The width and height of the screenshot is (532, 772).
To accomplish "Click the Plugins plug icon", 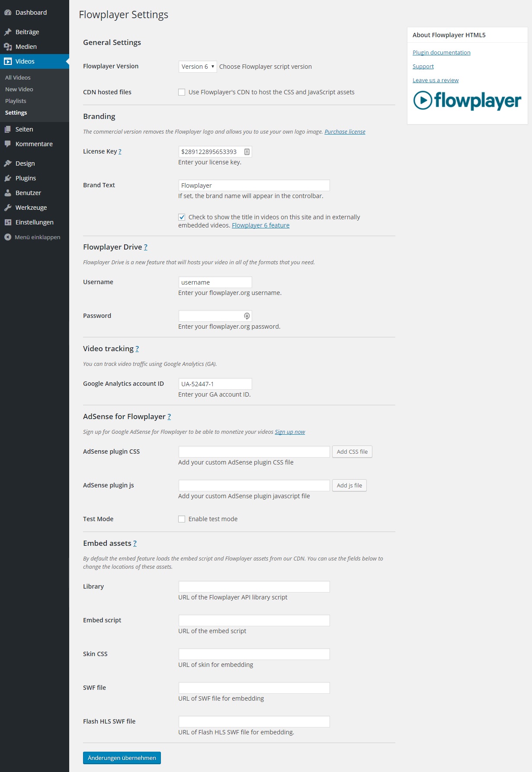I will coord(8,178).
